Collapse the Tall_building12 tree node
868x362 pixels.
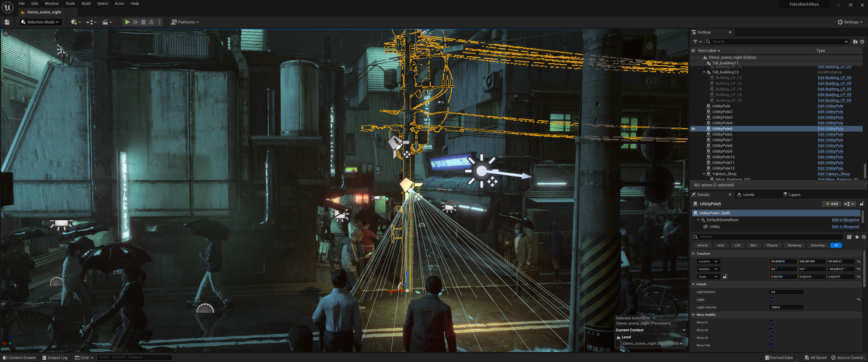(704, 72)
